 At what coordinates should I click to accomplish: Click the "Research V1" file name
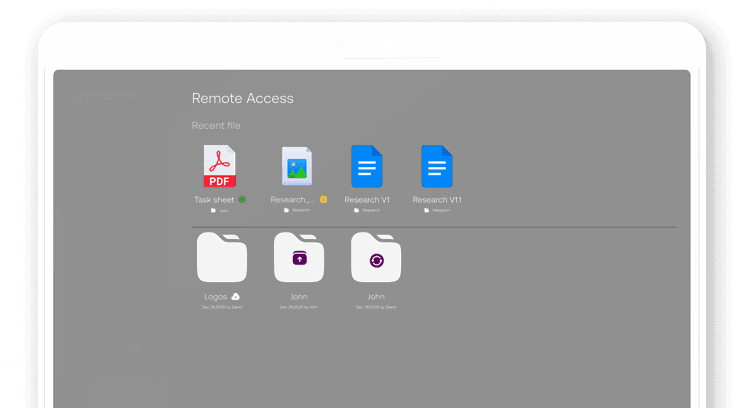tap(367, 199)
